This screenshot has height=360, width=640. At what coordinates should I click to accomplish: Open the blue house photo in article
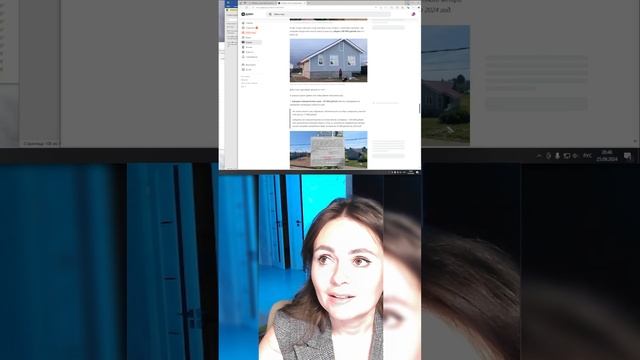point(329,60)
